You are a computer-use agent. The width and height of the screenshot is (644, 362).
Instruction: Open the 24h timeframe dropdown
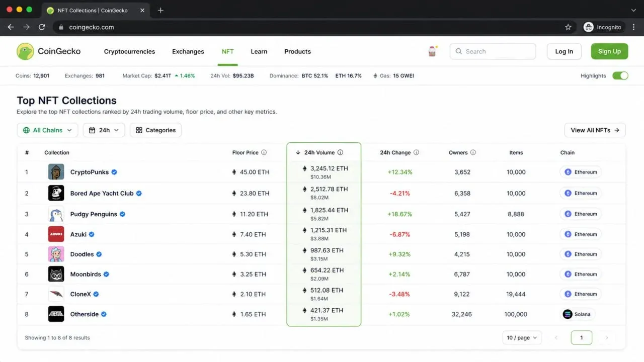104,130
